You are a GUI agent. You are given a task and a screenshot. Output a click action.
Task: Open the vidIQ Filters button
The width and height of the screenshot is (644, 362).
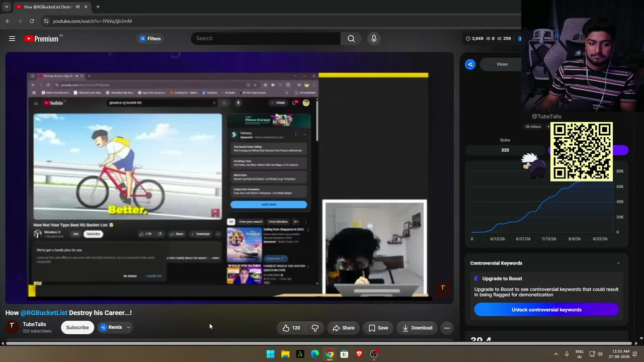150,39
